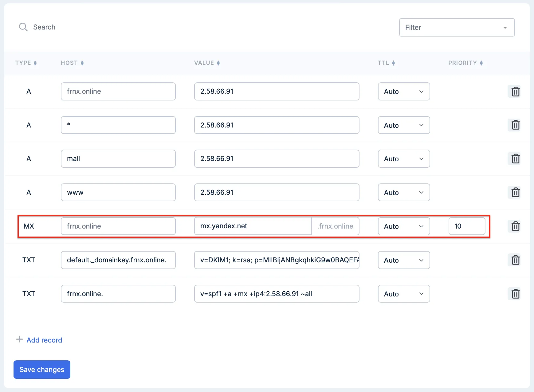
Task: Open the Filter dropdown
Action: point(457,27)
